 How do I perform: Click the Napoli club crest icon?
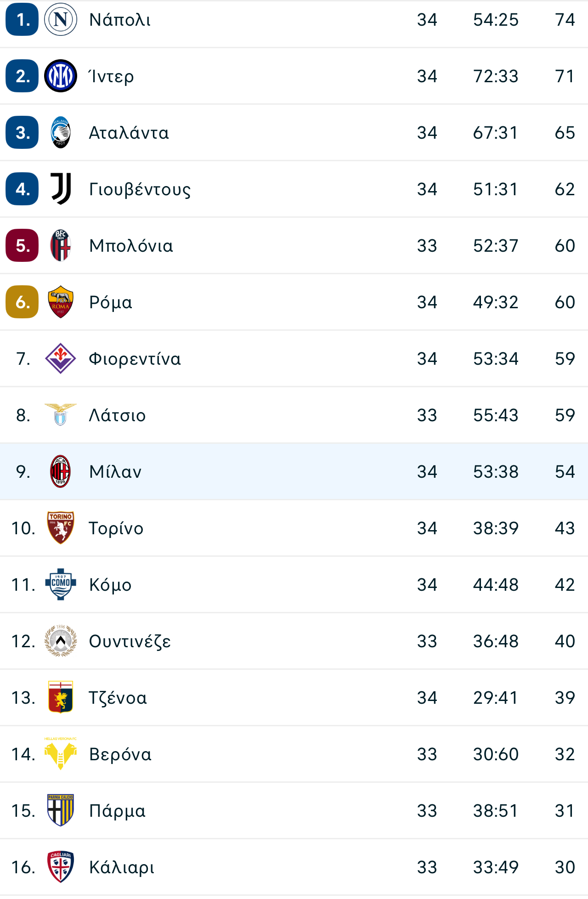point(61,19)
